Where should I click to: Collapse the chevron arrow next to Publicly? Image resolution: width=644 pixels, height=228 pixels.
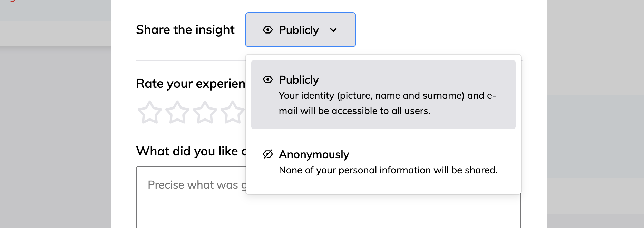[x=333, y=30]
